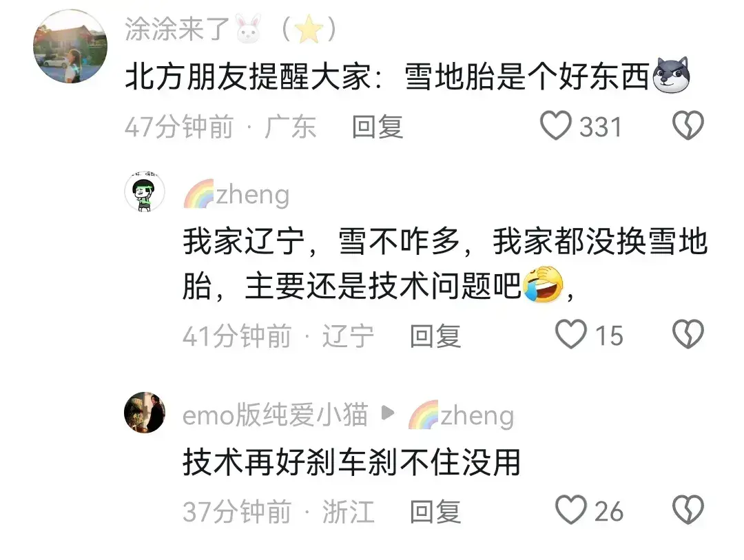Select the comment text 技术再好刹车刹不住没用
The image size is (744, 560).
351,462
